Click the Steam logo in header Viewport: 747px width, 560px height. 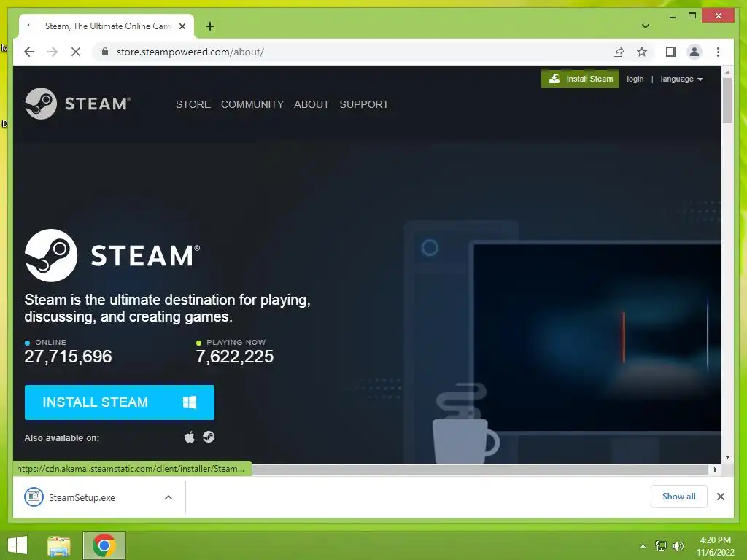77,104
